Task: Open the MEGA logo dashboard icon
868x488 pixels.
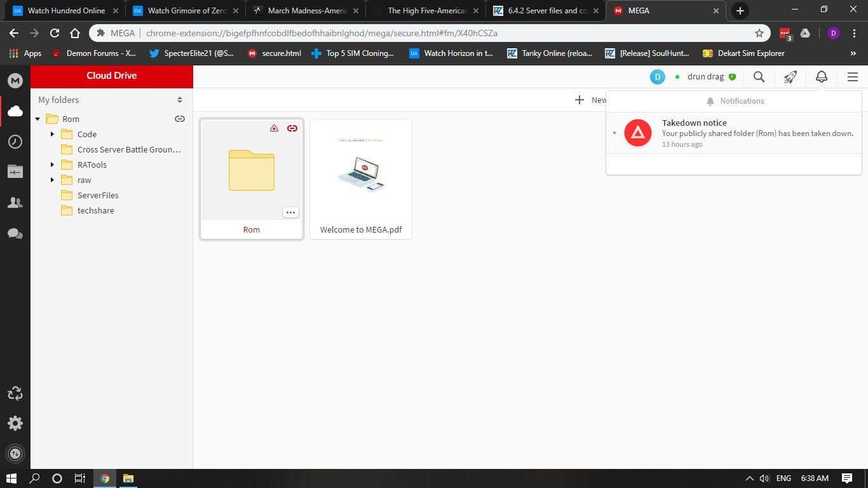Action: coord(15,81)
